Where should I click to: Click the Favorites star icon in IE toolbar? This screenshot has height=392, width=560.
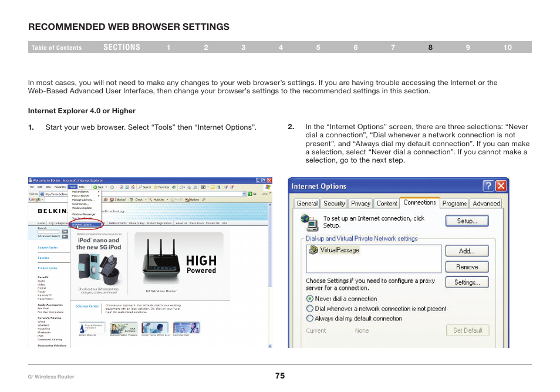tap(156, 187)
